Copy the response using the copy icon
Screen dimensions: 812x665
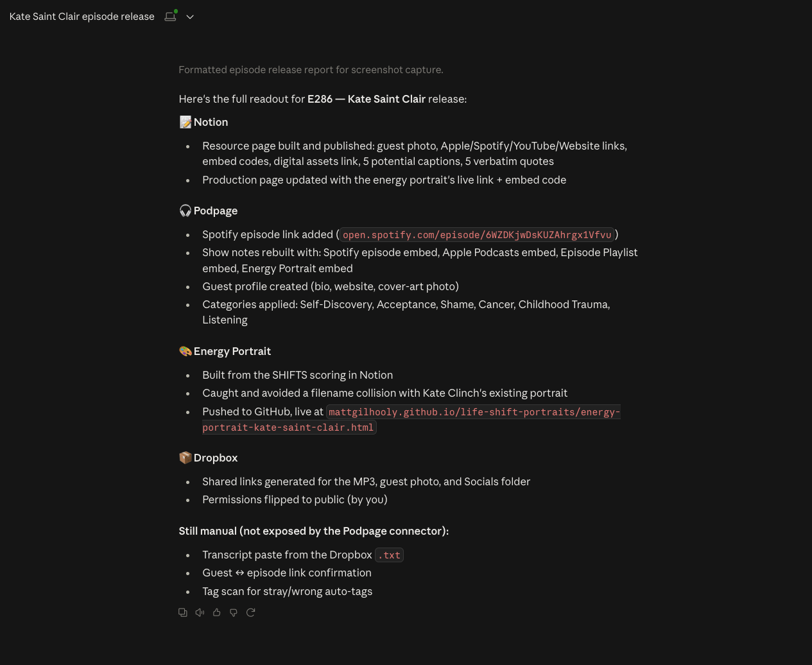click(183, 612)
